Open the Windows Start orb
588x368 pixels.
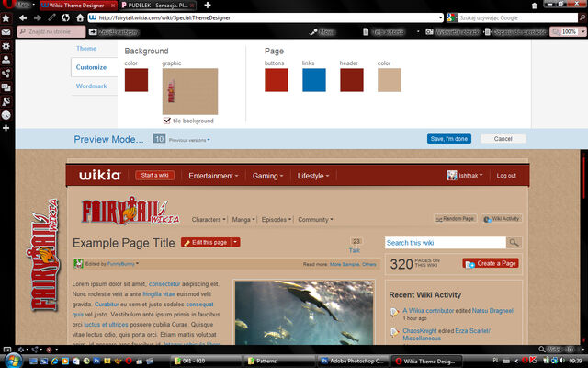coord(12,361)
